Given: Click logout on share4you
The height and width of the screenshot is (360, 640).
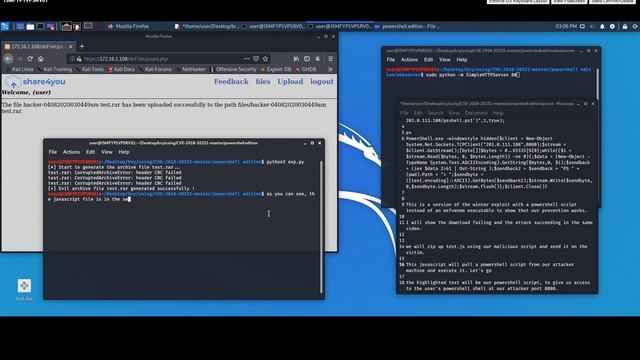Looking at the screenshot, I should 322,82.
